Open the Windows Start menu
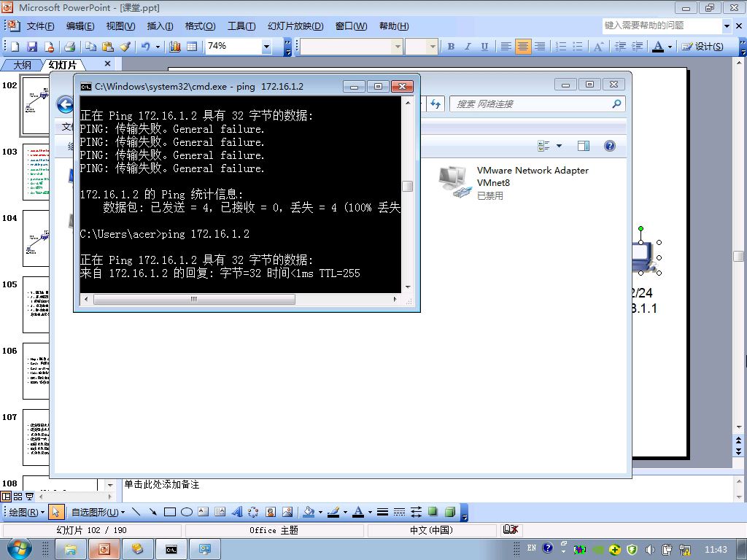747x560 pixels. tap(19, 549)
